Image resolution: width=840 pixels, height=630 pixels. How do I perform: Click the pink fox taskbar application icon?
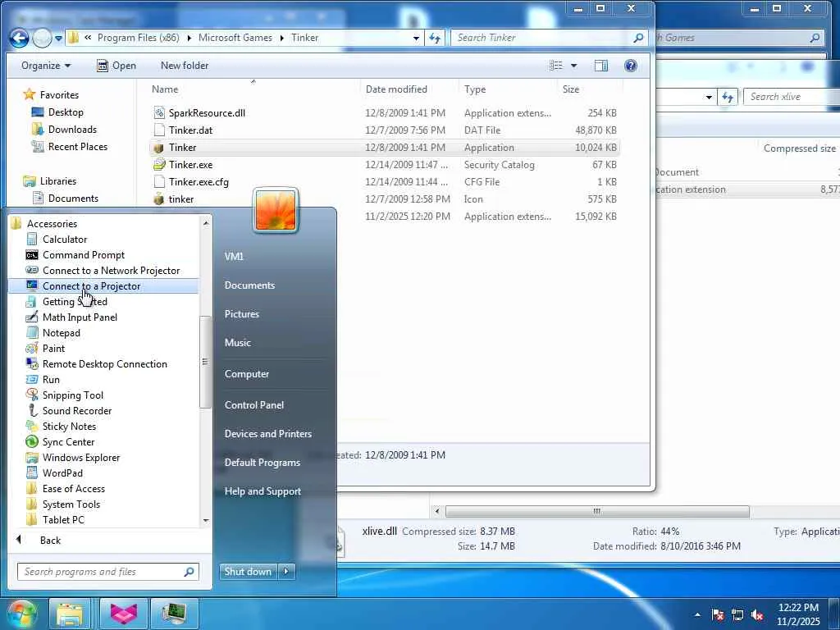(x=123, y=614)
